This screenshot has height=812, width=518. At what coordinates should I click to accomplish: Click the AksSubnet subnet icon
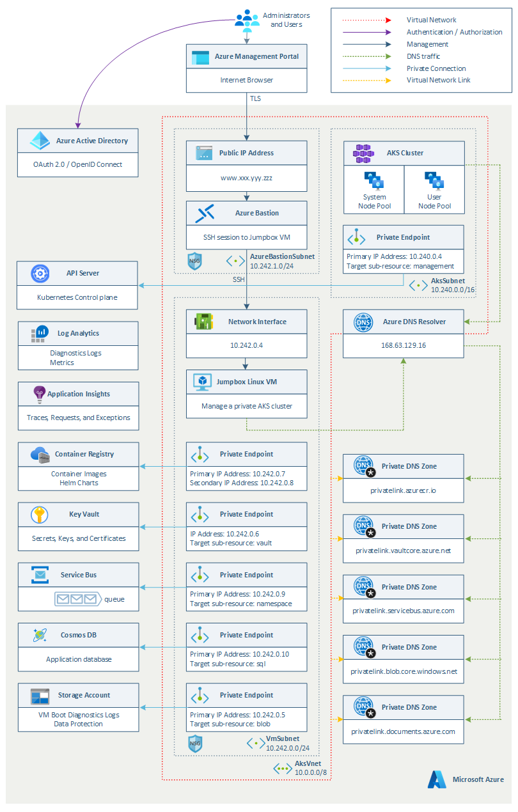(x=419, y=286)
